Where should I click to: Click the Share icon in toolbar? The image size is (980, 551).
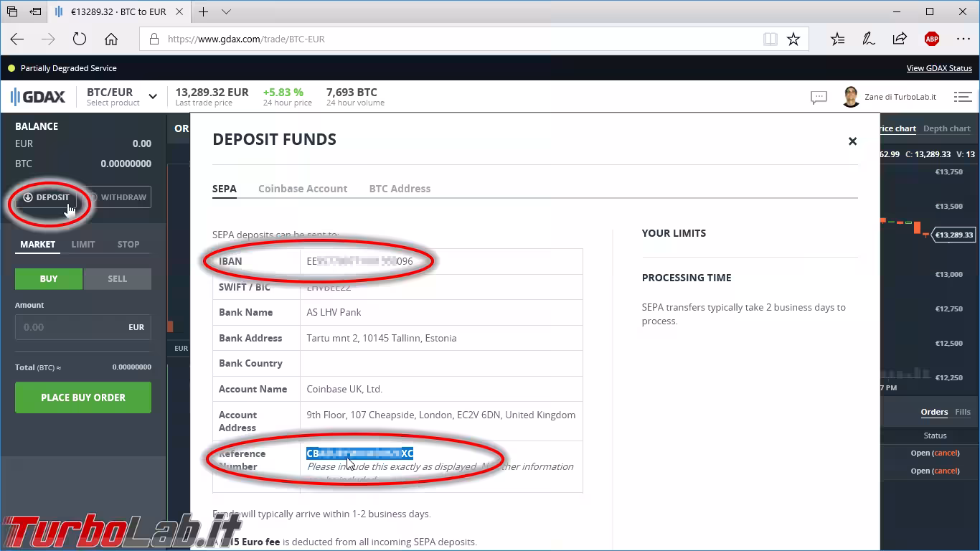[x=900, y=39]
